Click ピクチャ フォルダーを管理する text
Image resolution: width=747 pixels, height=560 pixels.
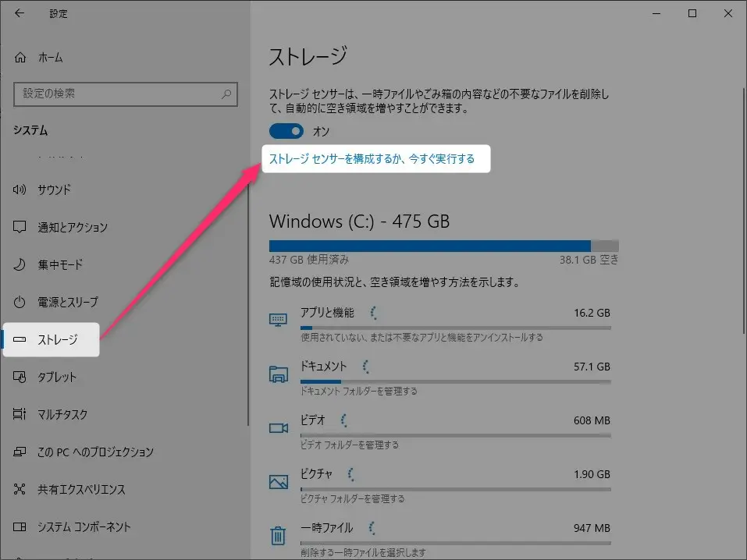(353, 498)
